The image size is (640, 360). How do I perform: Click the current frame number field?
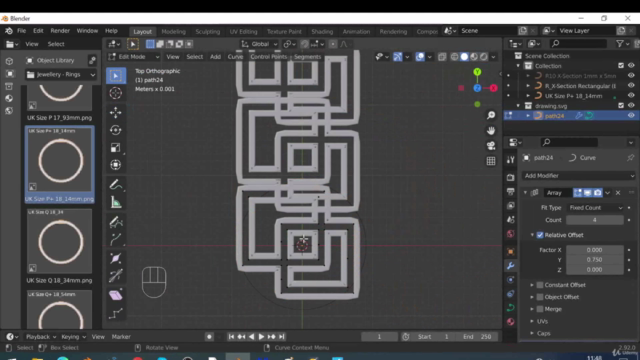(x=379, y=337)
